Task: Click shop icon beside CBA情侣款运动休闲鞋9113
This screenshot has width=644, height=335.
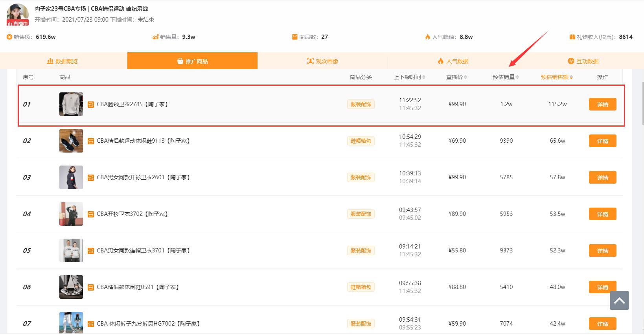Action: pos(90,141)
